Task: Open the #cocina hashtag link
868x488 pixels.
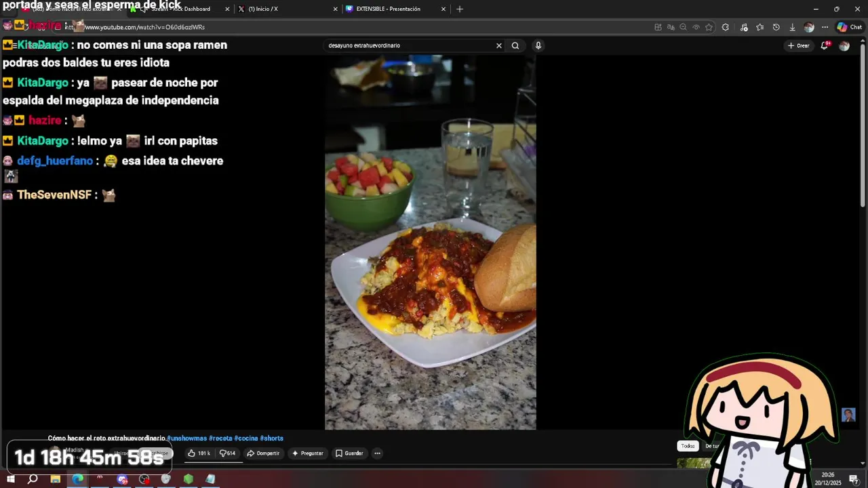Action: pos(246,439)
